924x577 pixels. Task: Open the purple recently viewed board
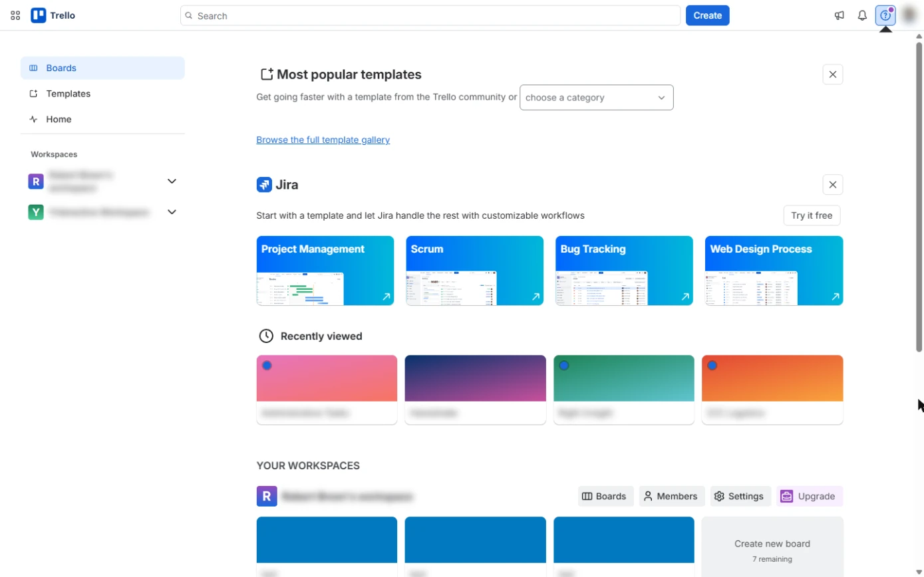pos(475,390)
